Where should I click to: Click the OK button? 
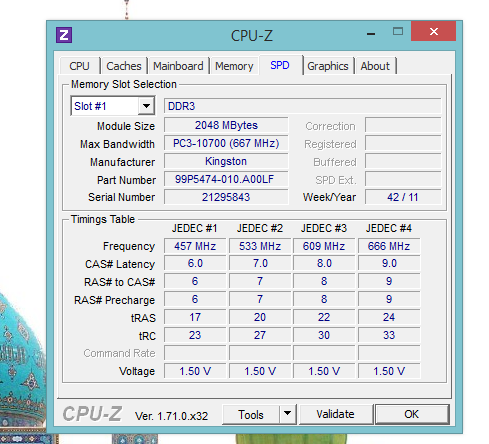coord(412,414)
